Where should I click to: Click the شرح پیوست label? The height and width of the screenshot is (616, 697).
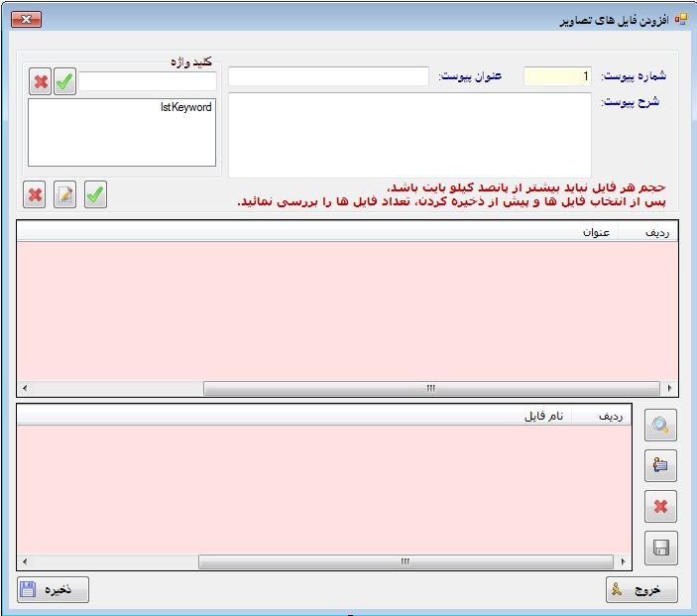[631, 102]
